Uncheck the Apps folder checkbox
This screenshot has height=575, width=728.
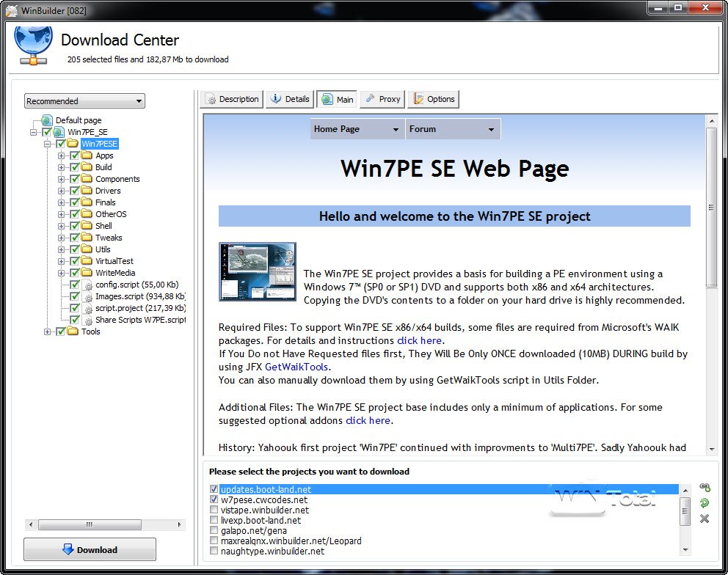click(74, 155)
